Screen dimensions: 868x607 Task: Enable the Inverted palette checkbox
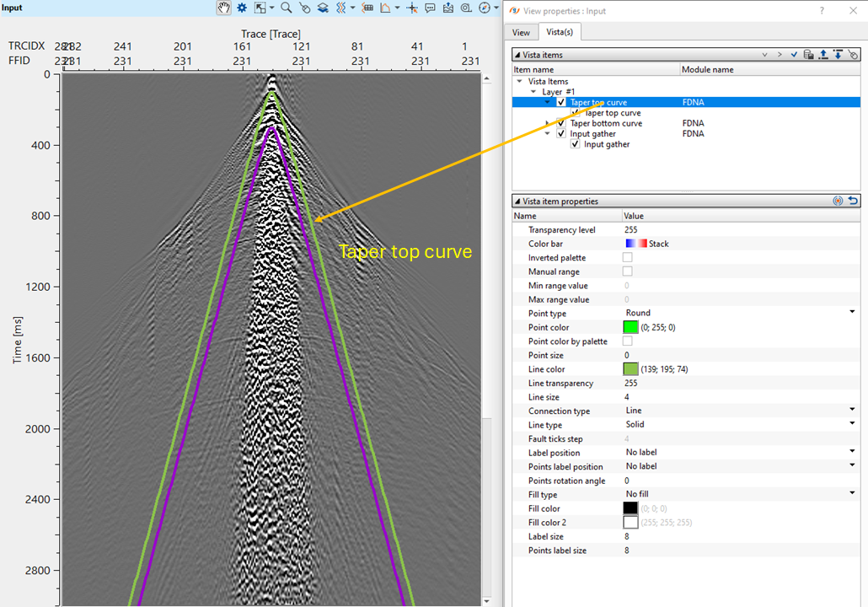(627, 257)
